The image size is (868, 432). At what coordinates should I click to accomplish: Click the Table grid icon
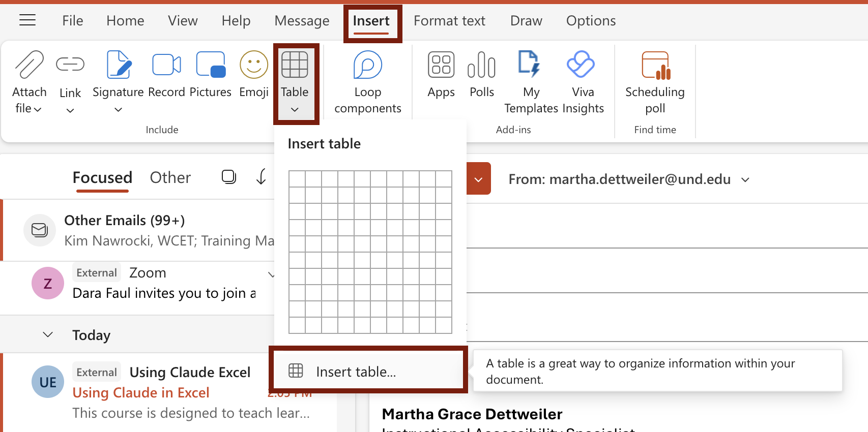click(x=295, y=65)
